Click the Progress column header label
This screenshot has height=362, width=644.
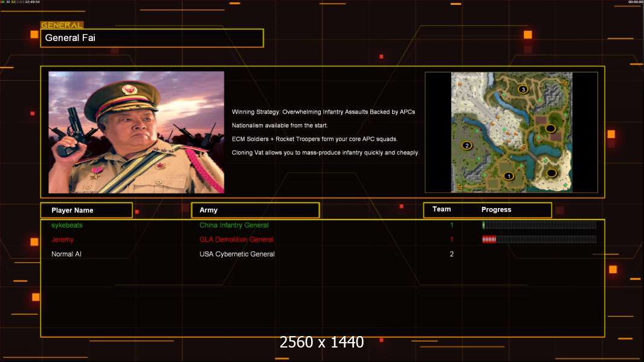click(x=496, y=209)
